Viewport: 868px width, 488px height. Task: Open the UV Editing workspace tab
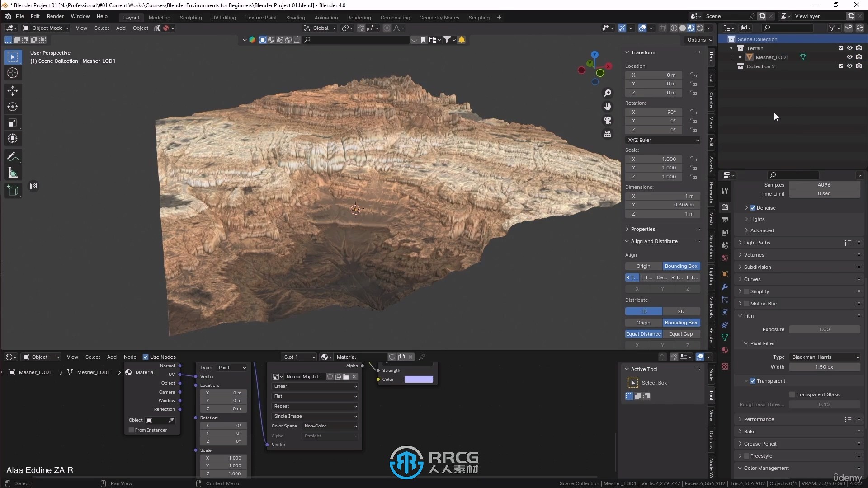point(224,18)
